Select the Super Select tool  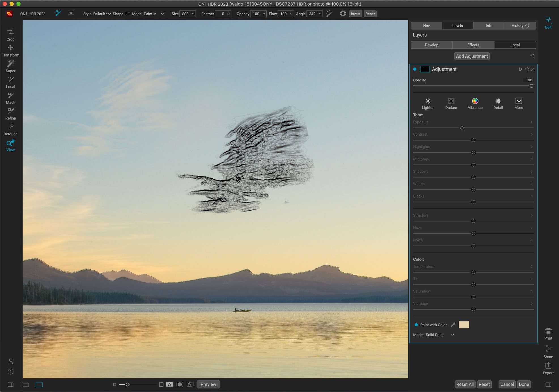click(x=10, y=67)
